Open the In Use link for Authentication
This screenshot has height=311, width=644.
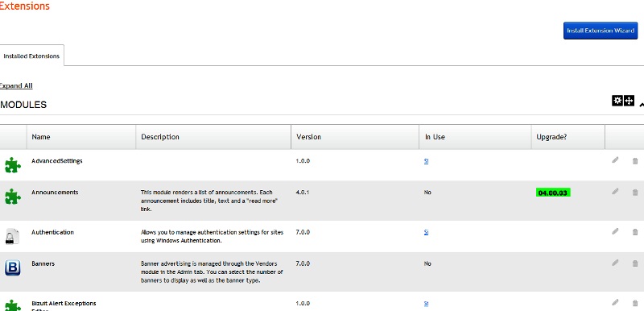click(x=427, y=232)
